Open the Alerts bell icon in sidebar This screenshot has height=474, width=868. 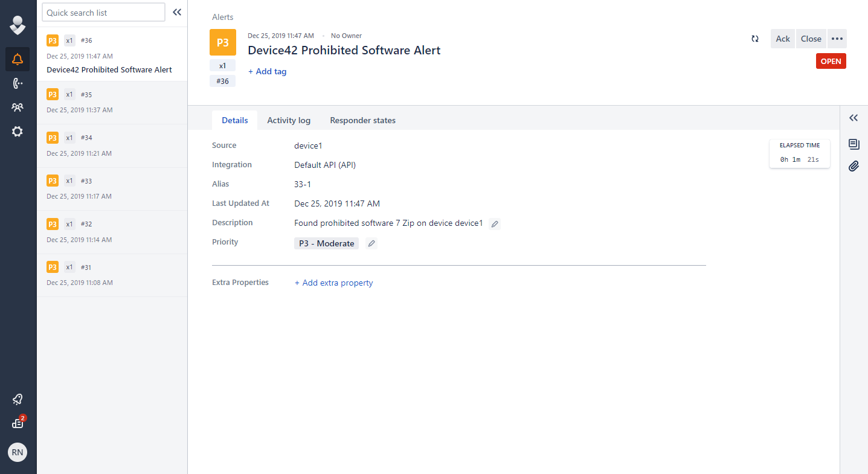pos(18,59)
